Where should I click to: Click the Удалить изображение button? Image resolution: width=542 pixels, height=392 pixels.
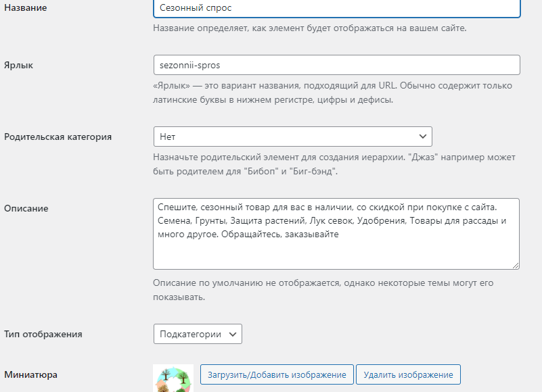[x=408, y=374]
